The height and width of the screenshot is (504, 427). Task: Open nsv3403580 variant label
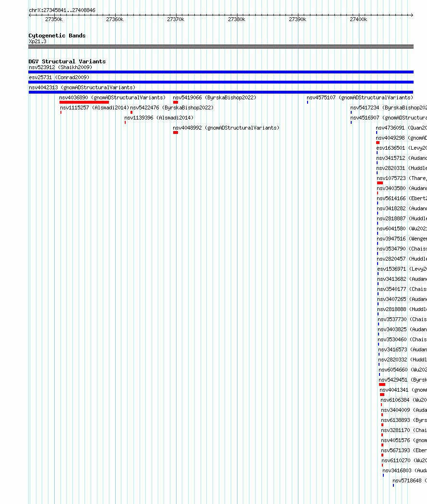click(402, 188)
